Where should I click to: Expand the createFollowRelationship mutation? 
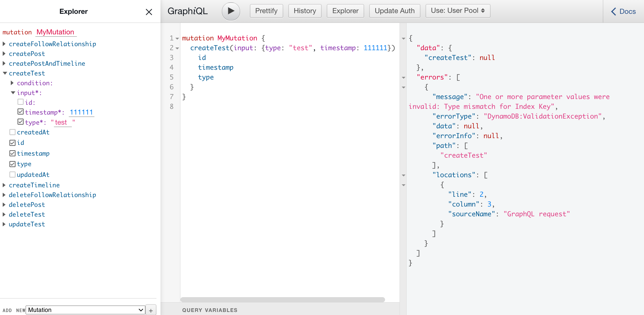4,44
